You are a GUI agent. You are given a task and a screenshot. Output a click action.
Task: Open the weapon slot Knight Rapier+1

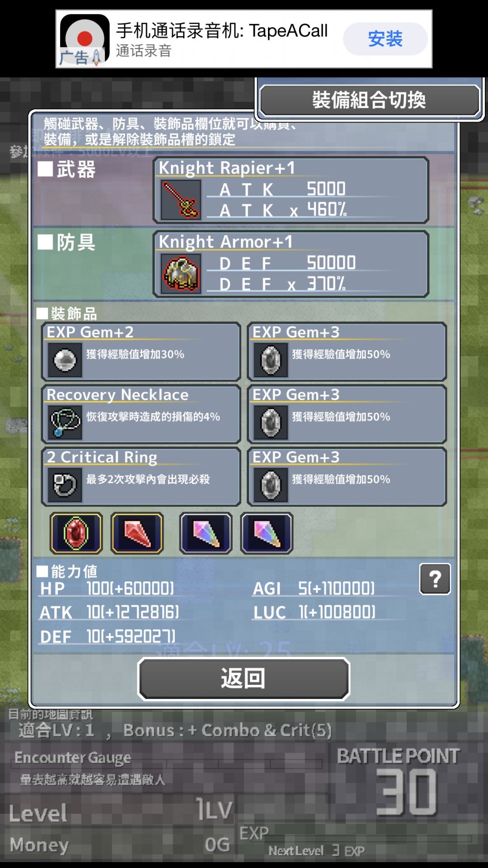291,190
